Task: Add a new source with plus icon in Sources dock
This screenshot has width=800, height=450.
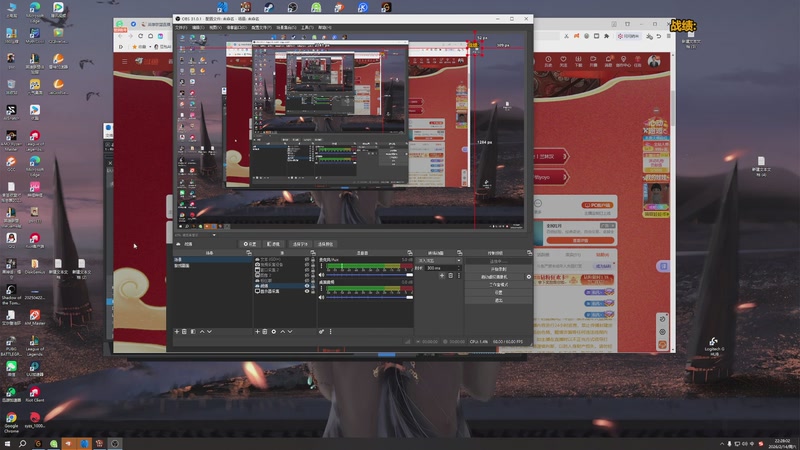Action: tap(257, 332)
